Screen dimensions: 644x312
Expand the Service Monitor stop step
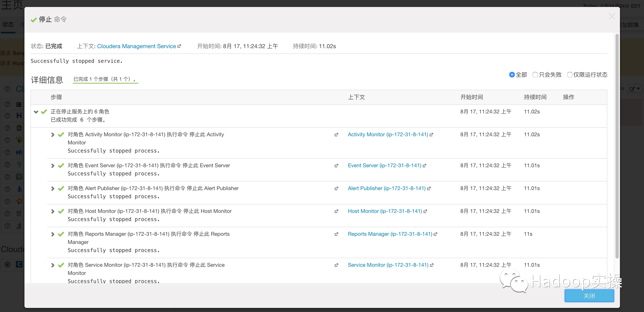[53, 265]
